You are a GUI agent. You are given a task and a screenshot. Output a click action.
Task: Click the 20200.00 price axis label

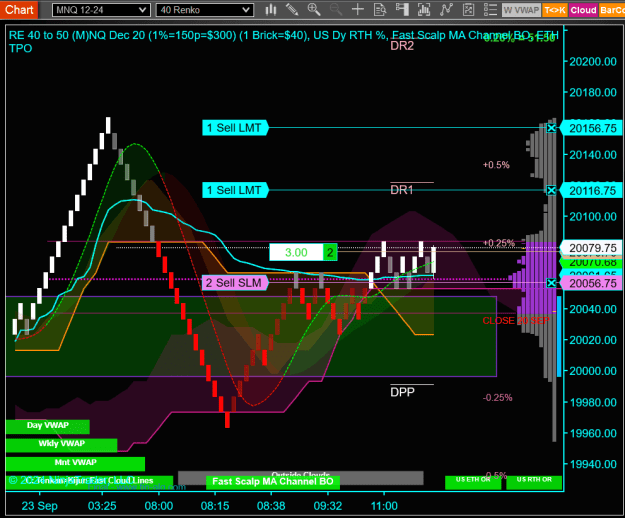593,61
